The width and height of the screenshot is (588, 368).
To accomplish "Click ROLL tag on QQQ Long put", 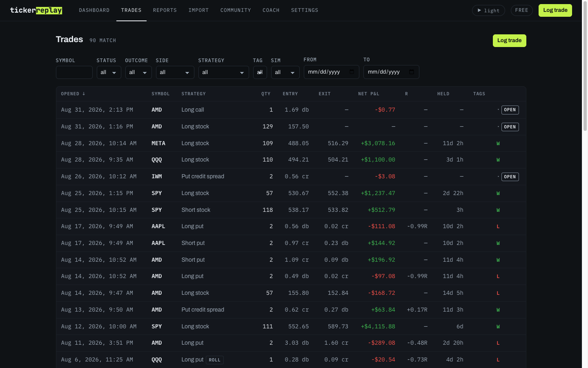I will [215, 360].
